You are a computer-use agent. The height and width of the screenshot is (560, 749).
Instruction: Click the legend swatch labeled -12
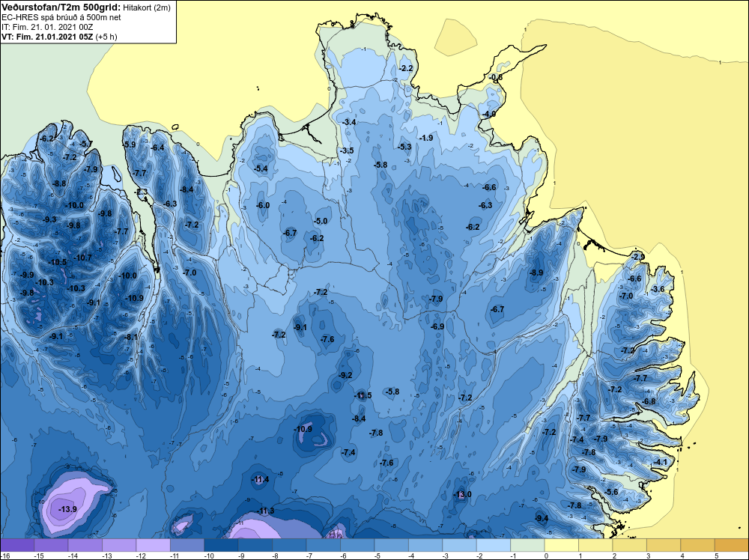154,545
